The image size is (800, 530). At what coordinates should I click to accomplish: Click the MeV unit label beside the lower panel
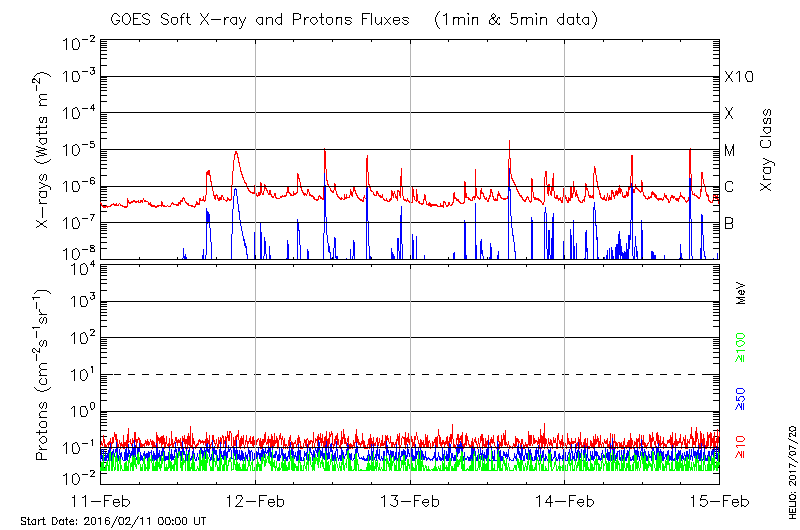742,297
